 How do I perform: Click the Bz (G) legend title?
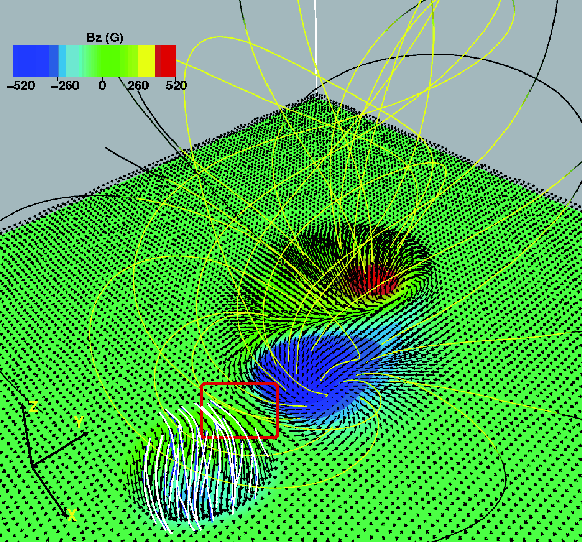coord(104,37)
